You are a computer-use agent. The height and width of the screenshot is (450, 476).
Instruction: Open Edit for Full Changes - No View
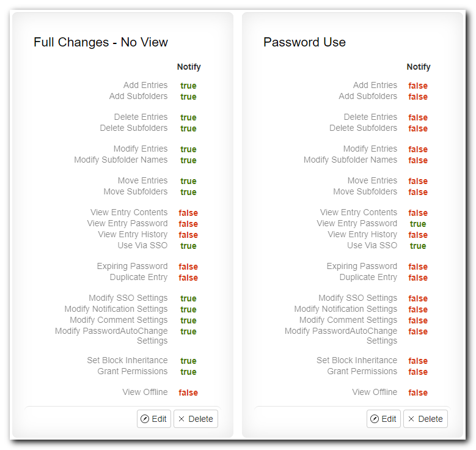[154, 419]
